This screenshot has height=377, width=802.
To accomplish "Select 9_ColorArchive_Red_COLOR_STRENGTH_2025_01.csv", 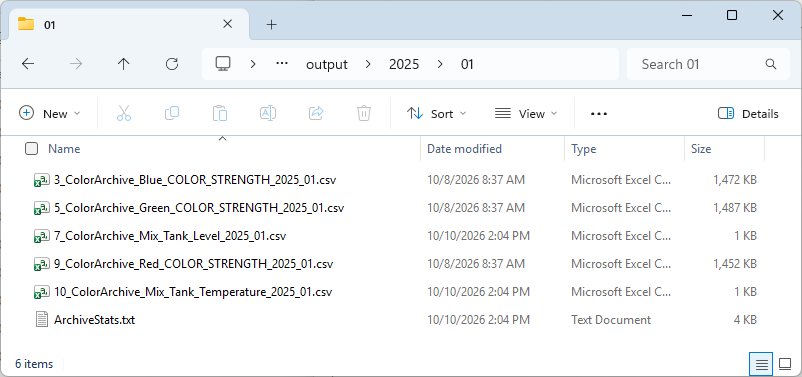I will (x=193, y=264).
